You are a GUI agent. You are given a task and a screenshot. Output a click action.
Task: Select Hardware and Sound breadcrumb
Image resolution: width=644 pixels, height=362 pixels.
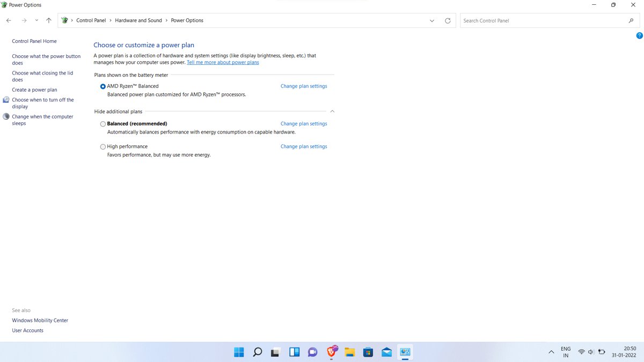tap(138, 20)
